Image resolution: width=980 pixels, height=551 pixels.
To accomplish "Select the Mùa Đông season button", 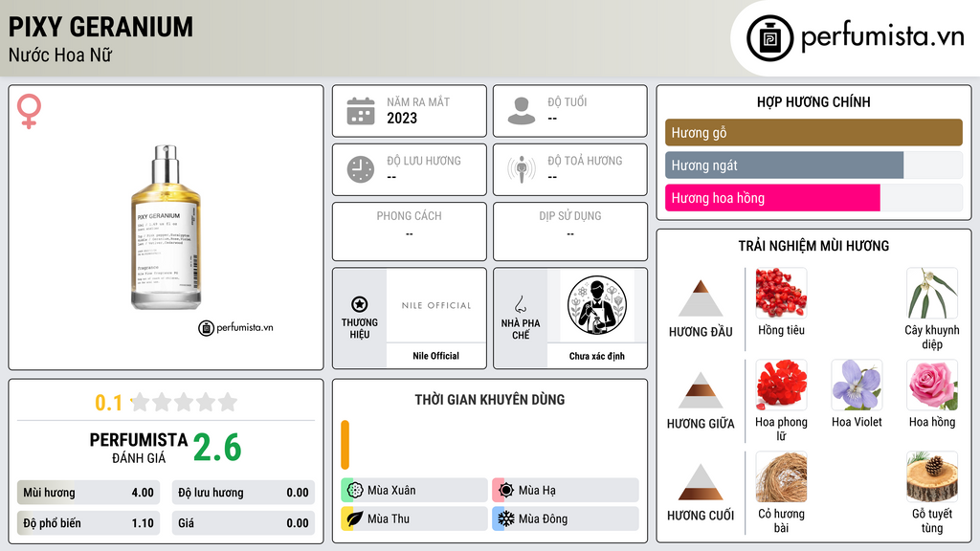I will click(x=566, y=518).
